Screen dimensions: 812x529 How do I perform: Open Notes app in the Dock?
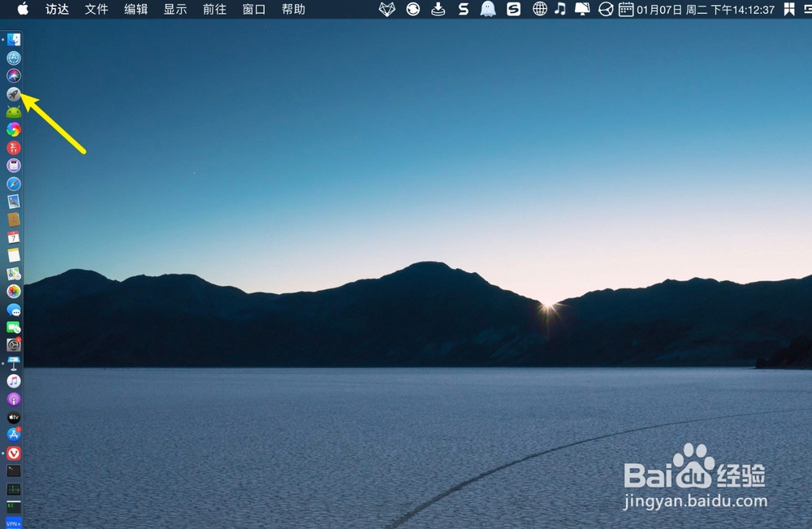coord(14,255)
